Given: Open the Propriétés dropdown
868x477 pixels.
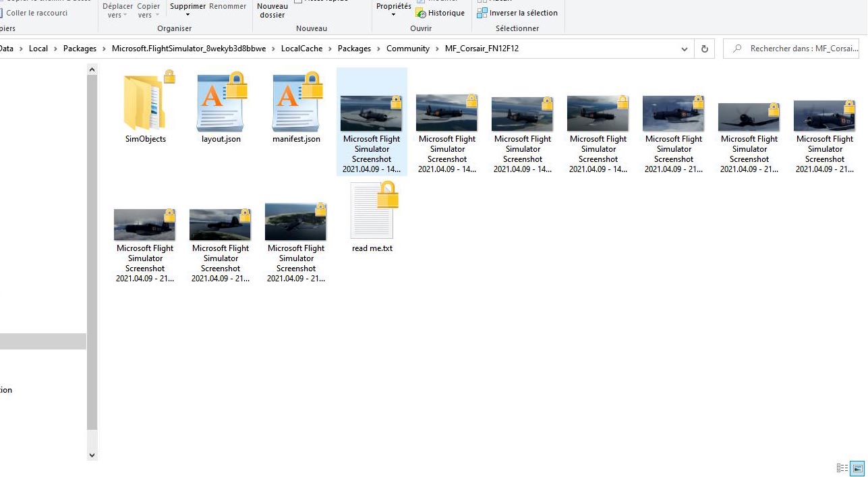Looking at the screenshot, I should 394,10.
